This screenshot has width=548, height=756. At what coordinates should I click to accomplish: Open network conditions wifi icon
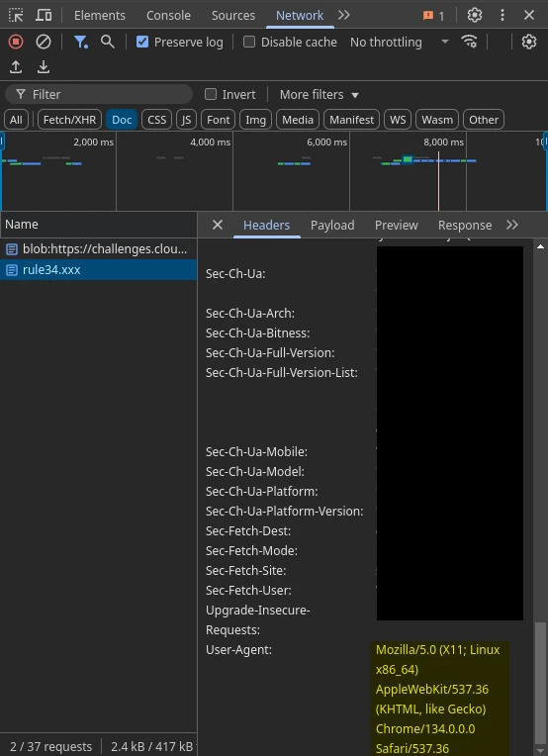pyautogui.click(x=469, y=42)
